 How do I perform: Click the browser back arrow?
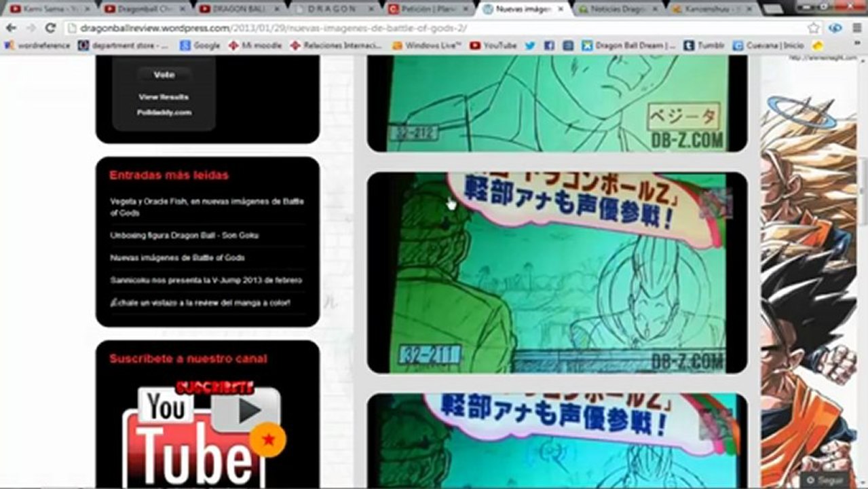(11, 28)
